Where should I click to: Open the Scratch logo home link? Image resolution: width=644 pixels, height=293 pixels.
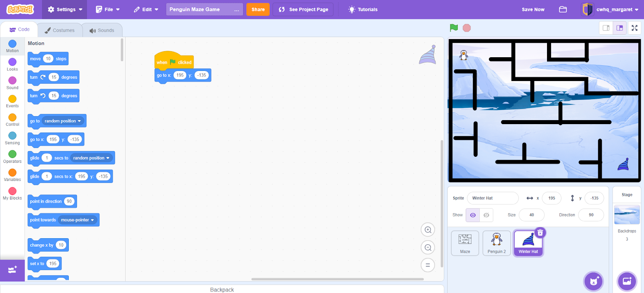(21, 9)
